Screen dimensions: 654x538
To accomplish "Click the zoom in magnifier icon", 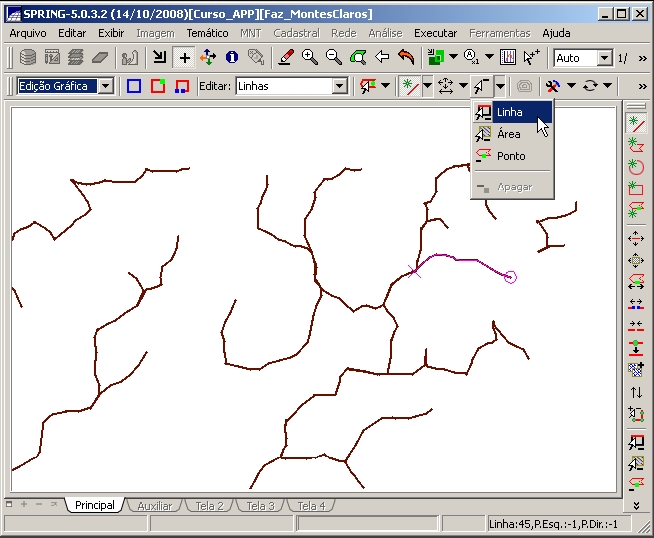I will click(310, 58).
